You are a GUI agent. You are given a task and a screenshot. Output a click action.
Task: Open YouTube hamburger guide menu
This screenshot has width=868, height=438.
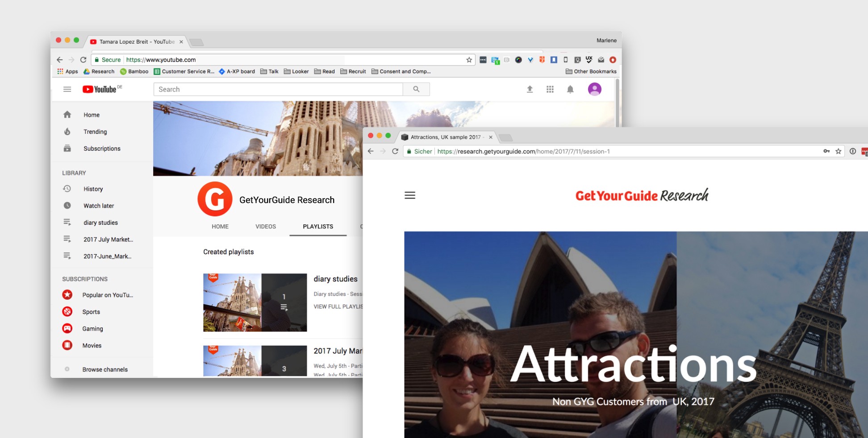click(x=67, y=89)
